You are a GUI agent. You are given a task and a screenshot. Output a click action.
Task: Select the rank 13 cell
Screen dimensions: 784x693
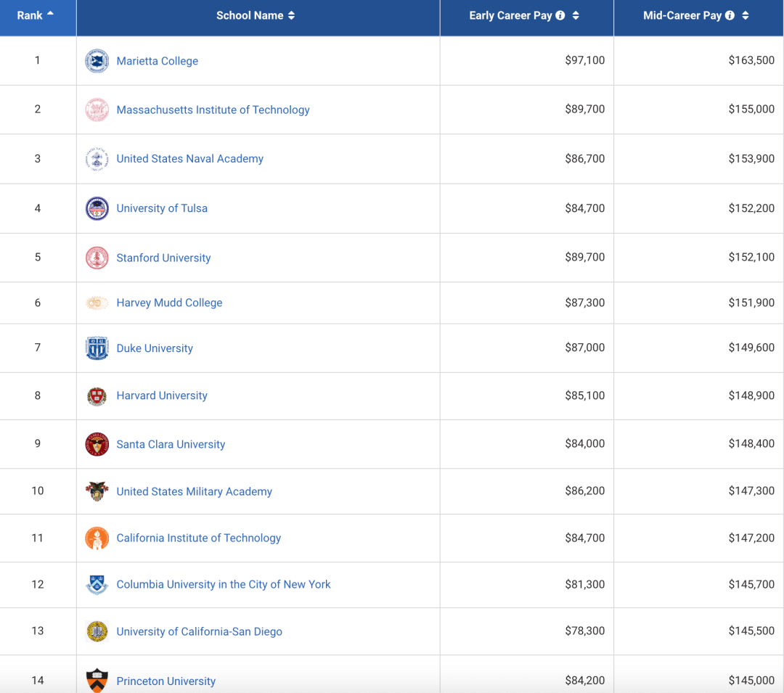coord(38,631)
